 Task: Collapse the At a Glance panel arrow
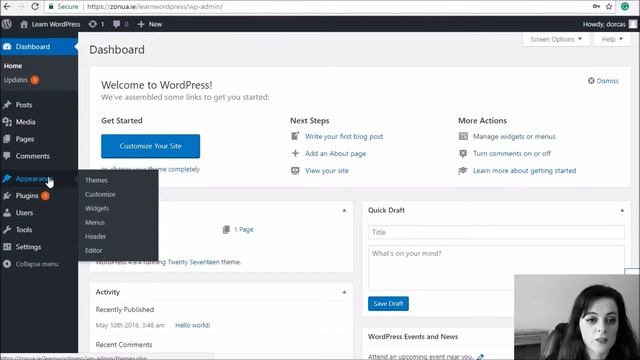click(x=344, y=211)
